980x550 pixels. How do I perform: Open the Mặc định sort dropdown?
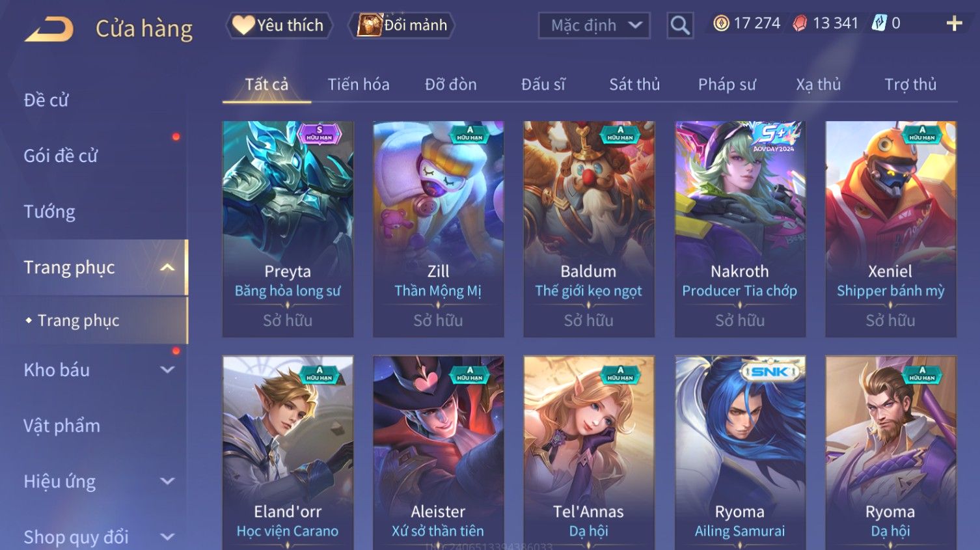[x=594, y=25]
